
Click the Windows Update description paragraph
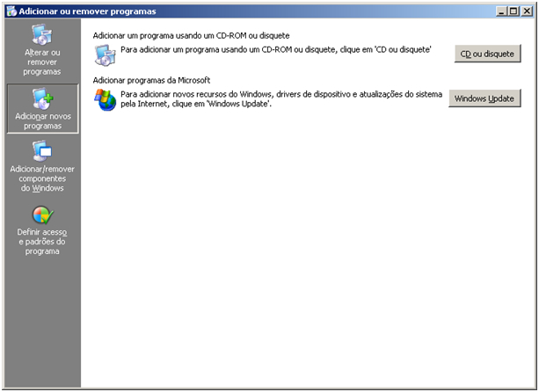[x=281, y=98]
